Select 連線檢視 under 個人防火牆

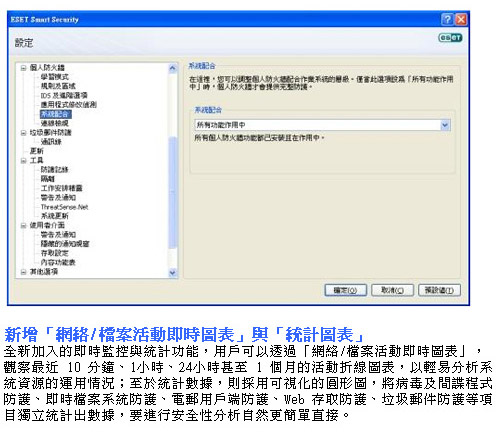tap(55, 123)
